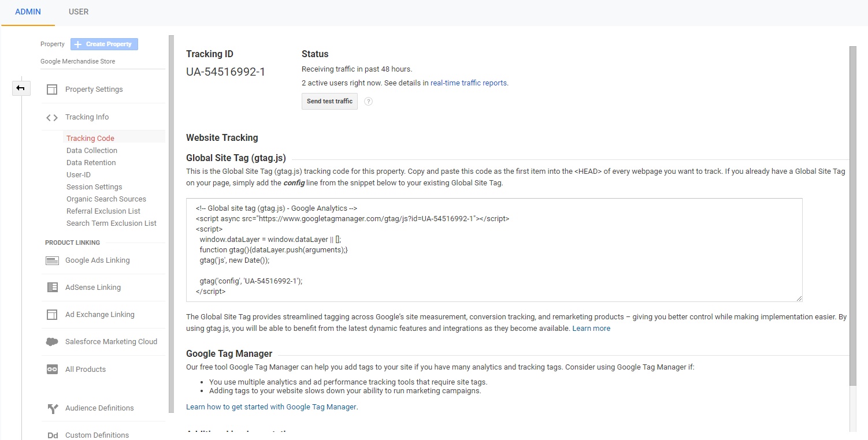Viewport: 868px width, 440px height.
Task: Open Organic Search Sources
Action: click(x=106, y=199)
